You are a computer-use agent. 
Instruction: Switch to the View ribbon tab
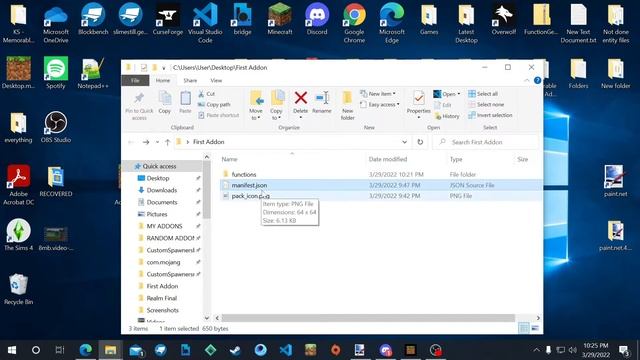click(216, 80)
